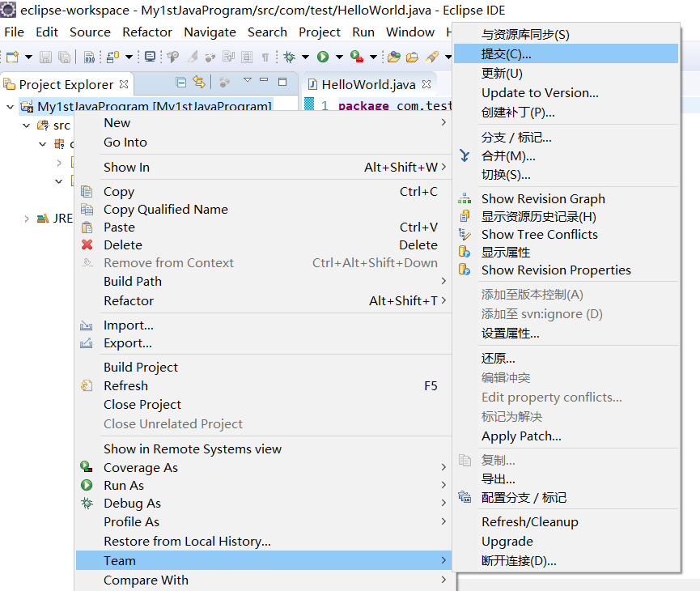Click Collapse All in Project Explorer

click(180, 83)
